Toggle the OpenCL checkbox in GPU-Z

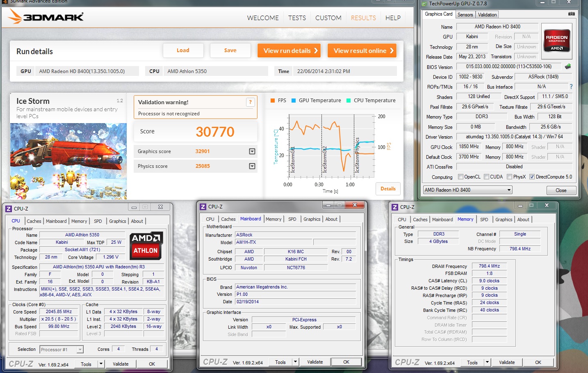(x=460, y=177)
